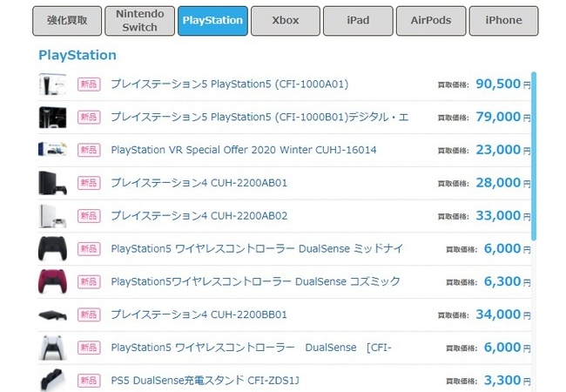
Task: Click the white PS4 CUH-2200AB02 thumbnail
Action: [x=53, y=216]
